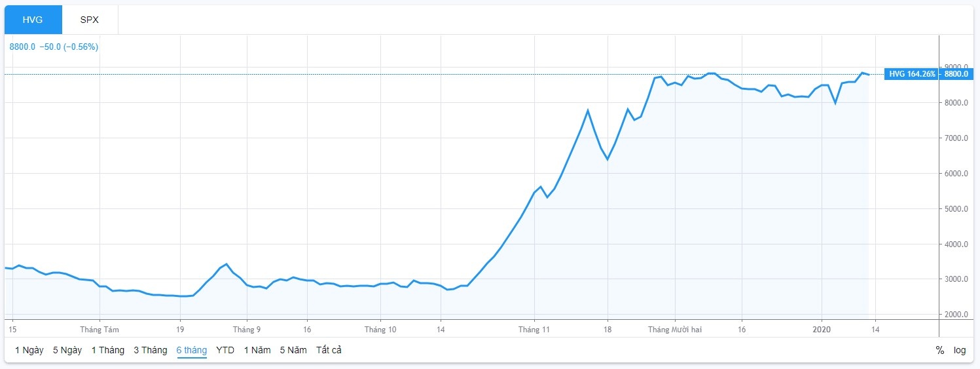
Task: Show all data with Tất cả
Action: point(329,350)
